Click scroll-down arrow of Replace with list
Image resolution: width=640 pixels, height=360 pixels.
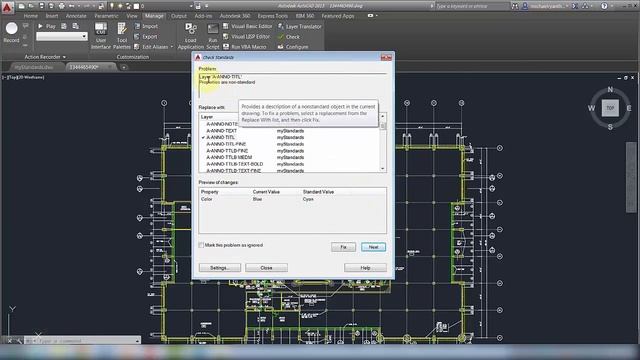point(383,169)
